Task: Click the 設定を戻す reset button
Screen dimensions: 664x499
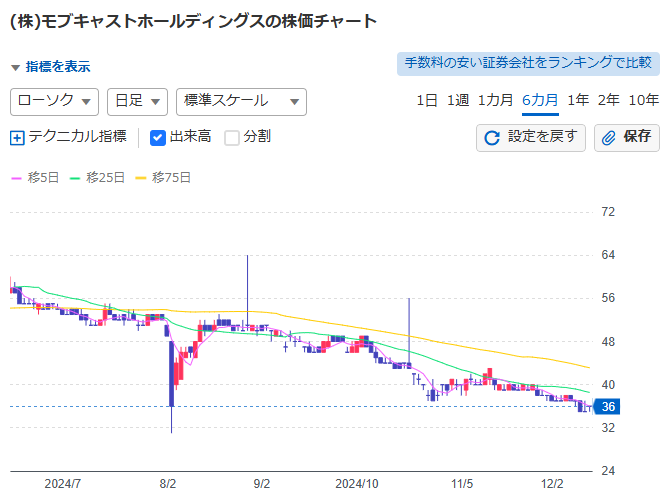Action: 531,138
